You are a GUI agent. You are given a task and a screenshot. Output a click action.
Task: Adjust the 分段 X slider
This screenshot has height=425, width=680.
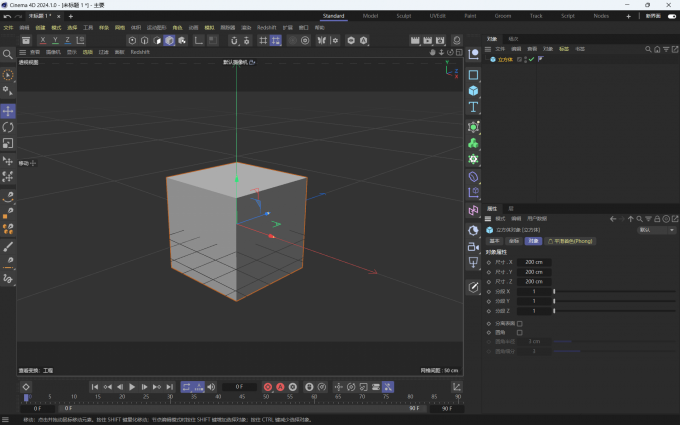[615, 292]
